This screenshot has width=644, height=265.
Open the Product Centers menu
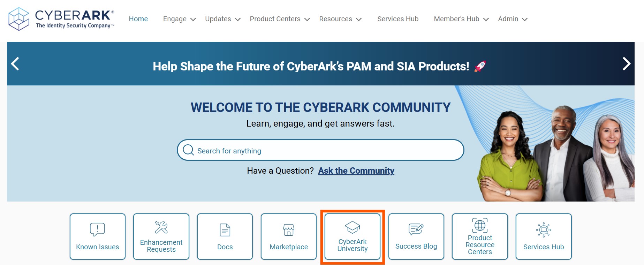click(x=275, y=19)
